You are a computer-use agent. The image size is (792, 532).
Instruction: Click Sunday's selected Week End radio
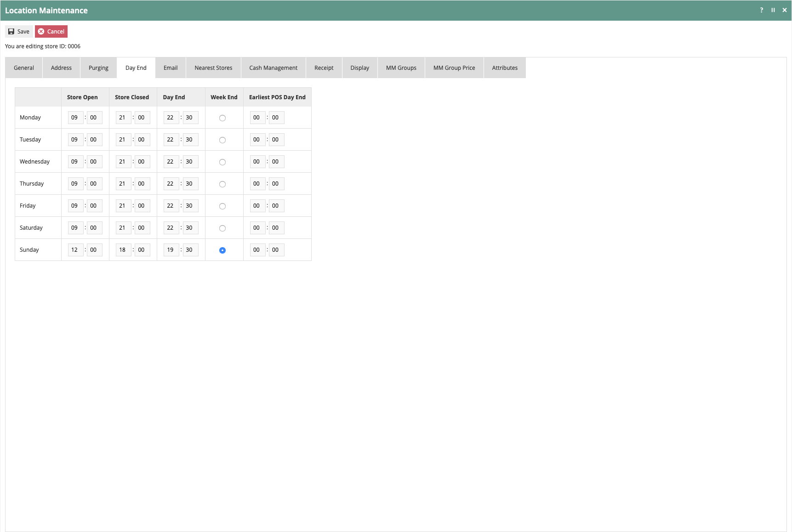coord(222,250)
